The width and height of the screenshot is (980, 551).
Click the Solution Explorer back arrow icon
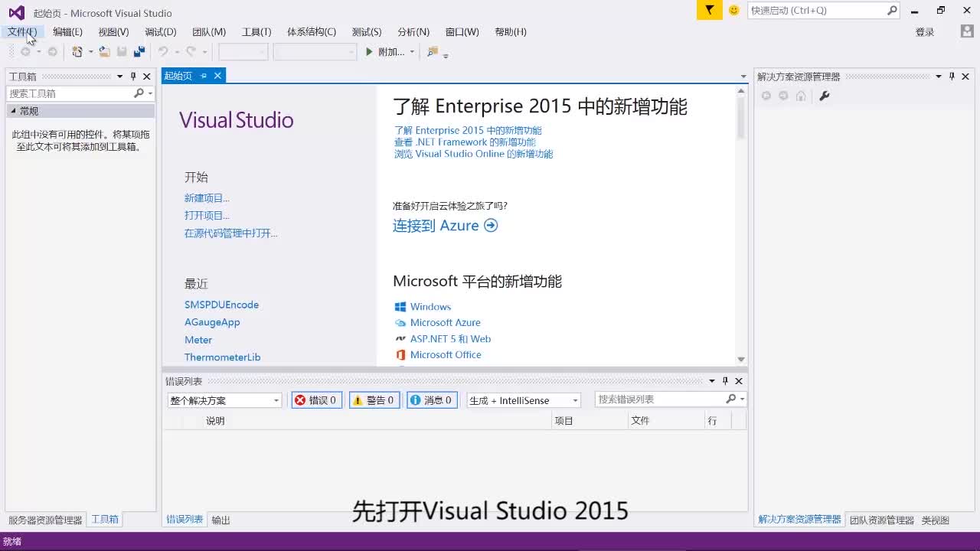tap(766, 96)
